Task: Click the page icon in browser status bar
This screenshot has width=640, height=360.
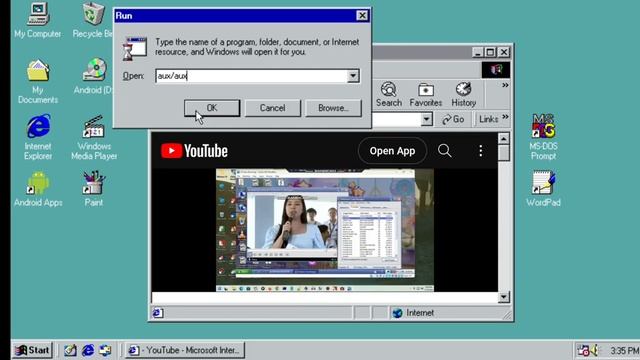Action: [158, 313]
